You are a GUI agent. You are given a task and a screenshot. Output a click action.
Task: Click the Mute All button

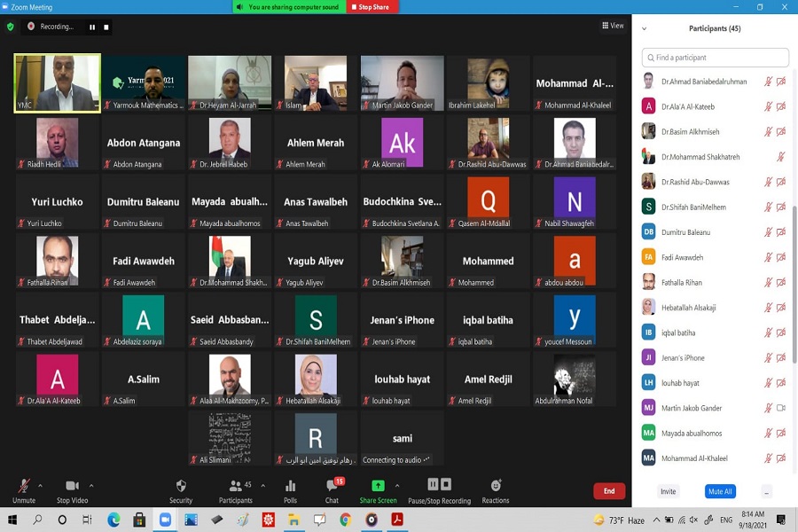720,491
